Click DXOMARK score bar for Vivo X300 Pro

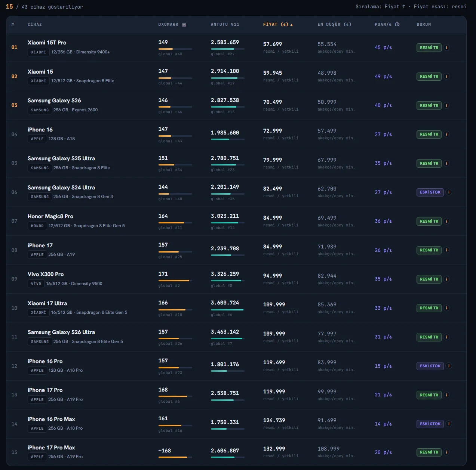click(x=175, y=281)
